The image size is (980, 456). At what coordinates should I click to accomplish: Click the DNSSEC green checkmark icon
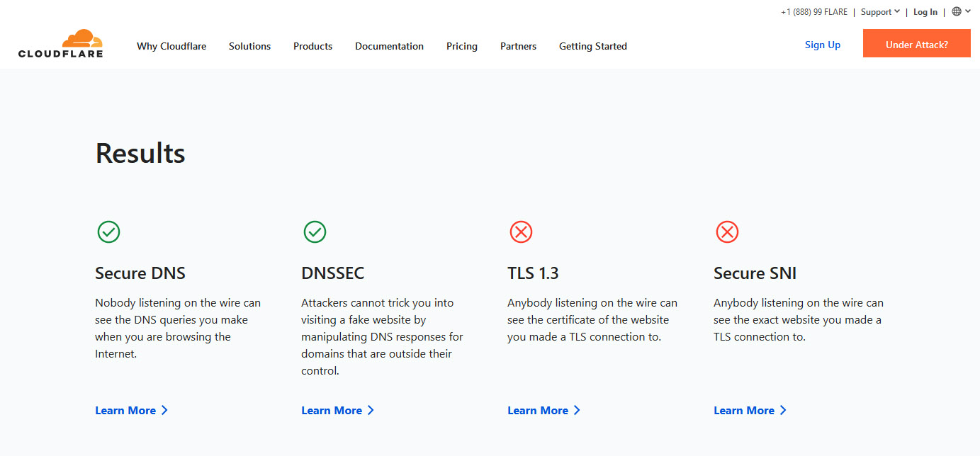pyautogui.click(x=315, y=232)
